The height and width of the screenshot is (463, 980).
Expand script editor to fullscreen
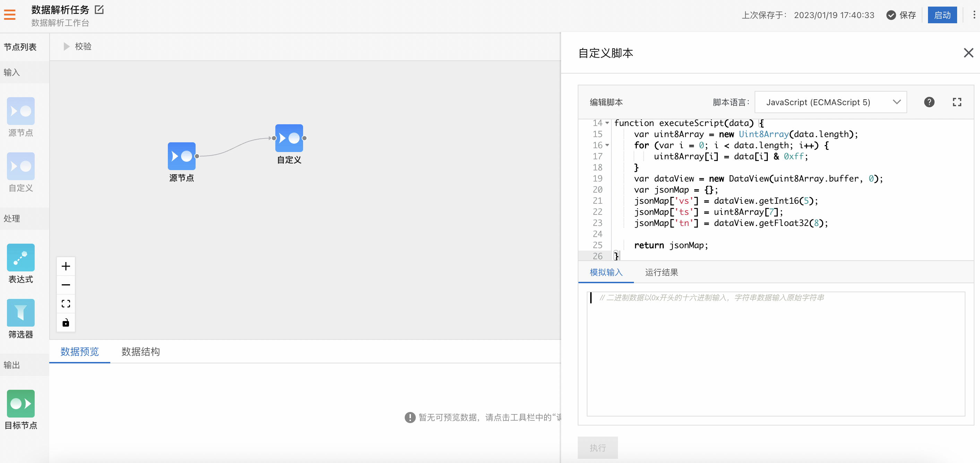click(957, 102)
